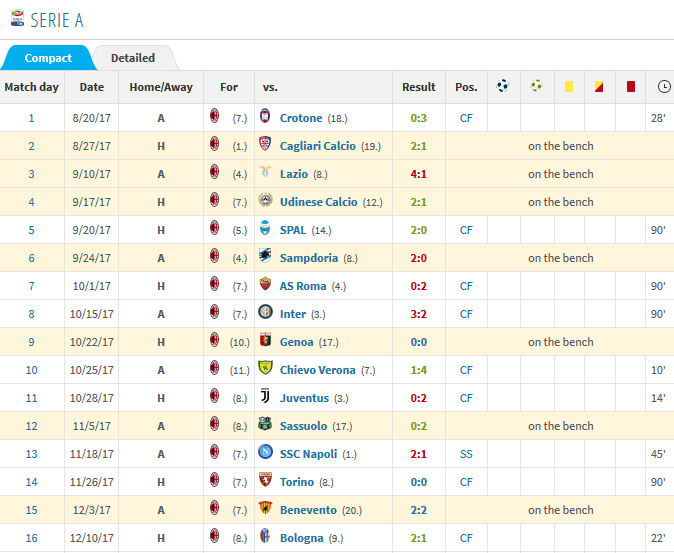Click the Result column header

point(419,87)
